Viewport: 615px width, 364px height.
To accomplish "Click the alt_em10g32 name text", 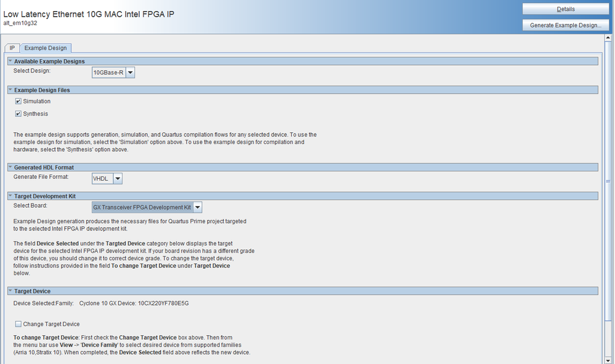I will click(20, 23).
